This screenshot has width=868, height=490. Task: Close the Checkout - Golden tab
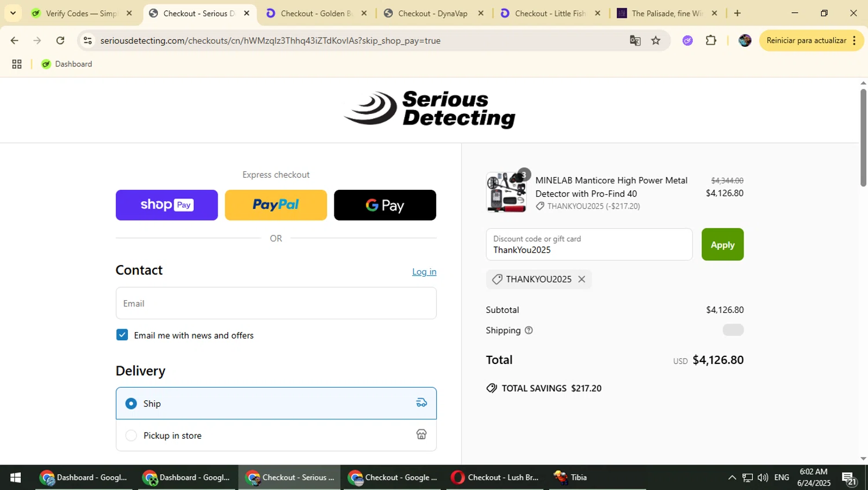(x=364, y=13)
